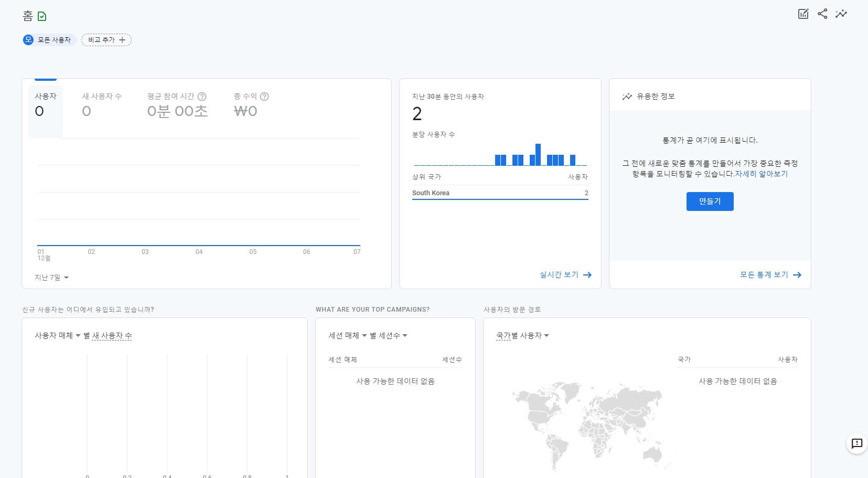Open the 세션 매체 dimension dropdown

(x=348, y=336)
